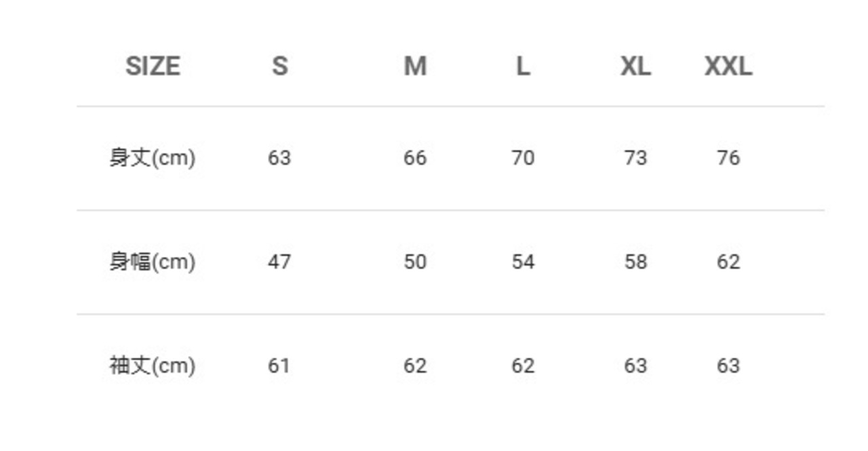This screenshot has height=451, width=868.
Task: Select the M size header
Action: pos(415,66)
